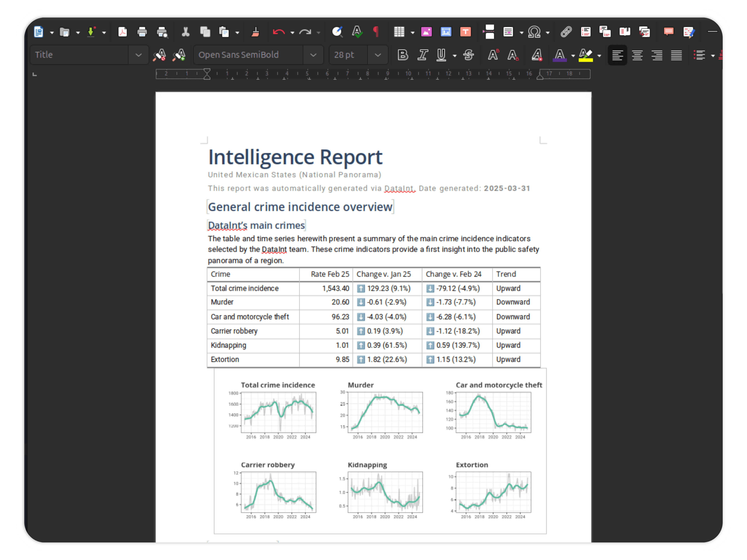
Task: Insert a table
Action: click(400, 32)
